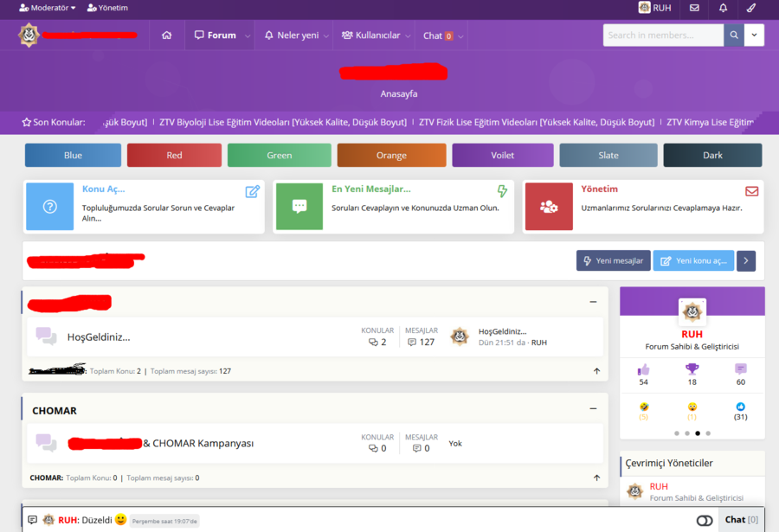Click the envelope icon in Yönetim card

tap(751, 191)
